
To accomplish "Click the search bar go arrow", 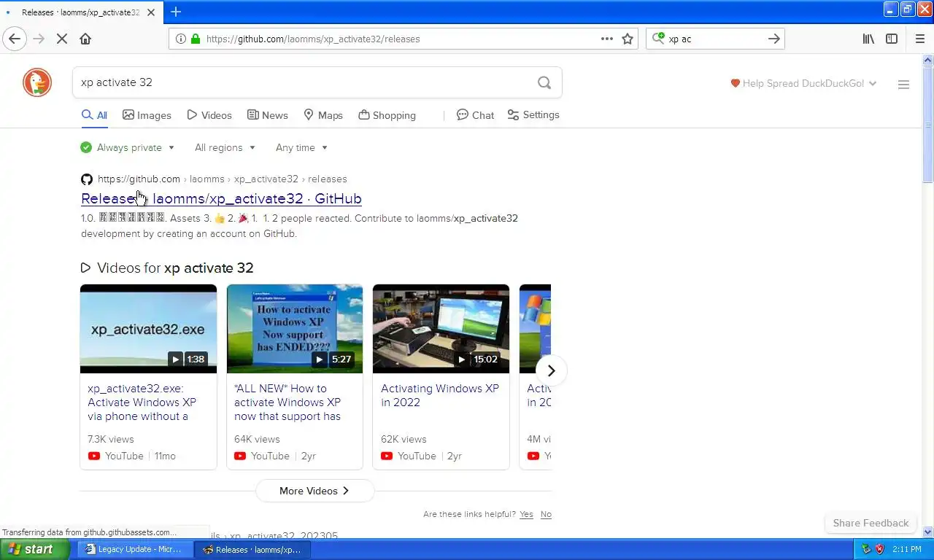I will pos(774,39).
